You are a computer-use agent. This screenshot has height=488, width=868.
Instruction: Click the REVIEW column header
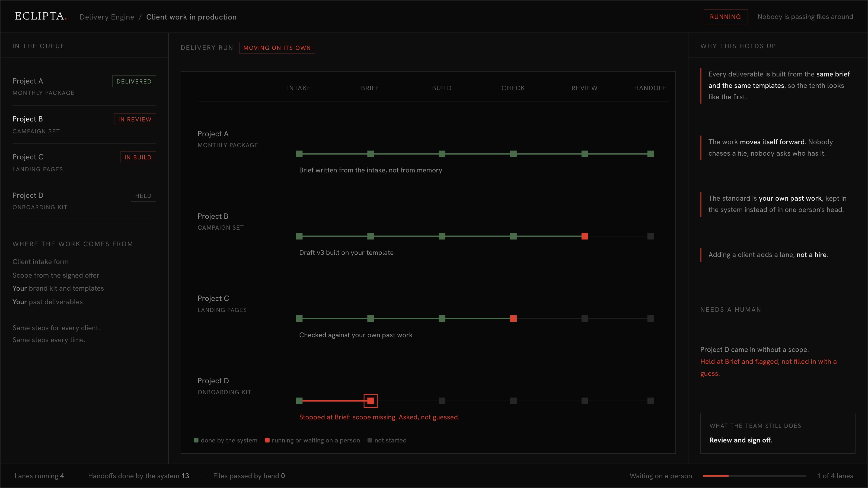584,88
